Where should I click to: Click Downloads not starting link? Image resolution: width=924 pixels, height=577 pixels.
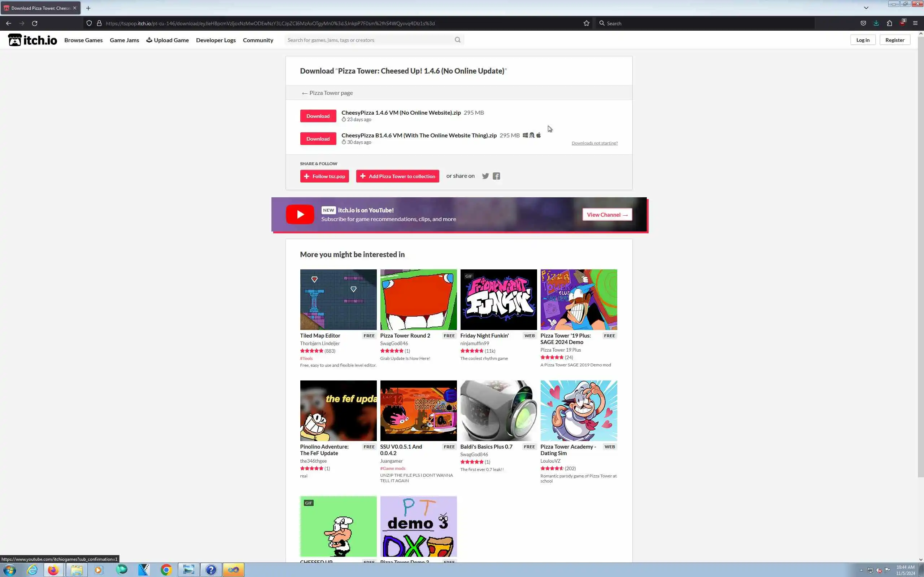pyautogui.click(x=594, y=143)
